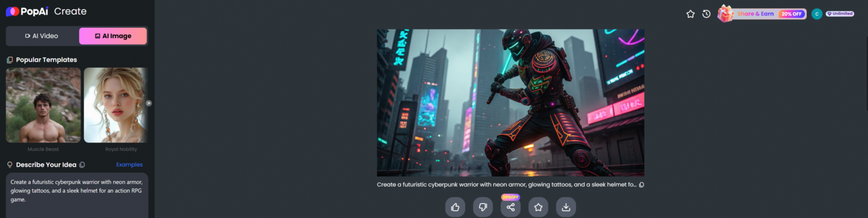Share the generated cyberpunk image

point(511,207)
